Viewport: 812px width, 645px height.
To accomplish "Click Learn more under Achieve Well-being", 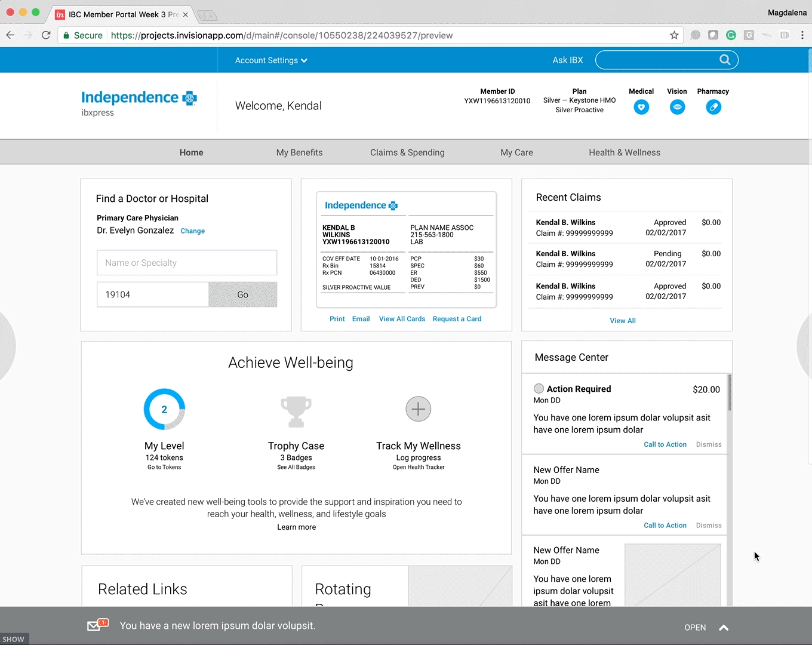I will click(297, 527).
